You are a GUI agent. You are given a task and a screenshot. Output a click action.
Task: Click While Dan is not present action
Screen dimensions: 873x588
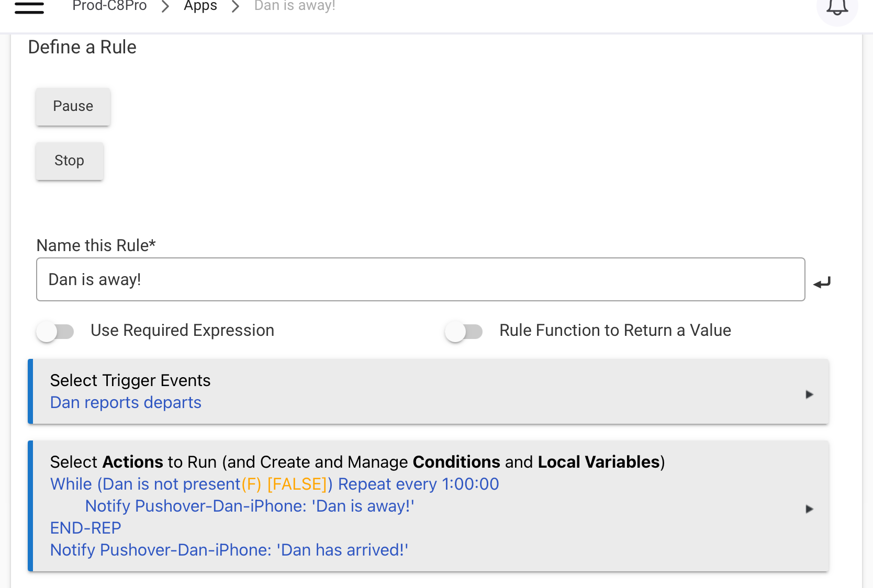[x=274, y=484]
